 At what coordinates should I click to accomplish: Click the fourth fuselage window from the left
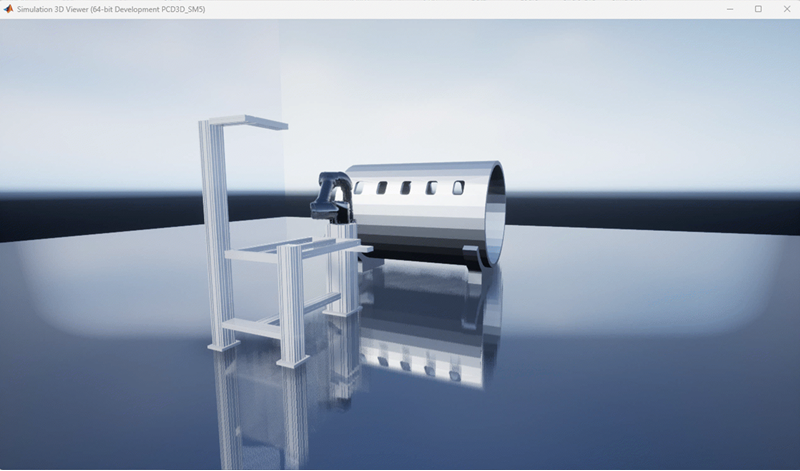coord(431,187)
